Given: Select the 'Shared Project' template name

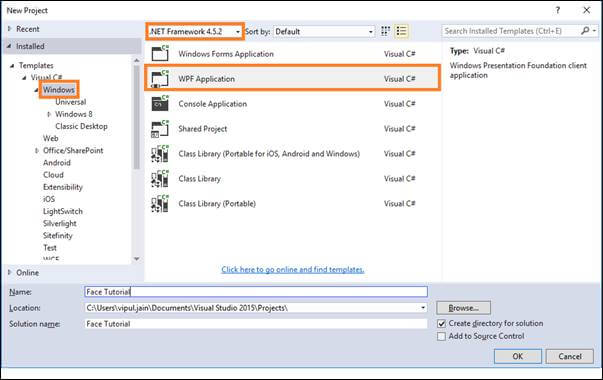Looking at the screenshot, I should tap(202, 129).
